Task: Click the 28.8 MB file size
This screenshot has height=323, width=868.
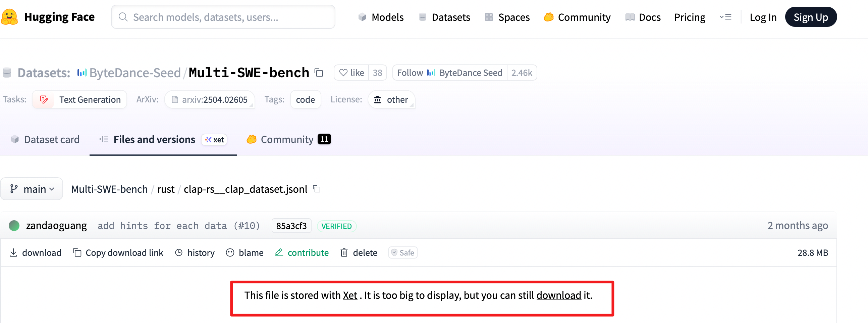Action: click(x=813, y=252)
